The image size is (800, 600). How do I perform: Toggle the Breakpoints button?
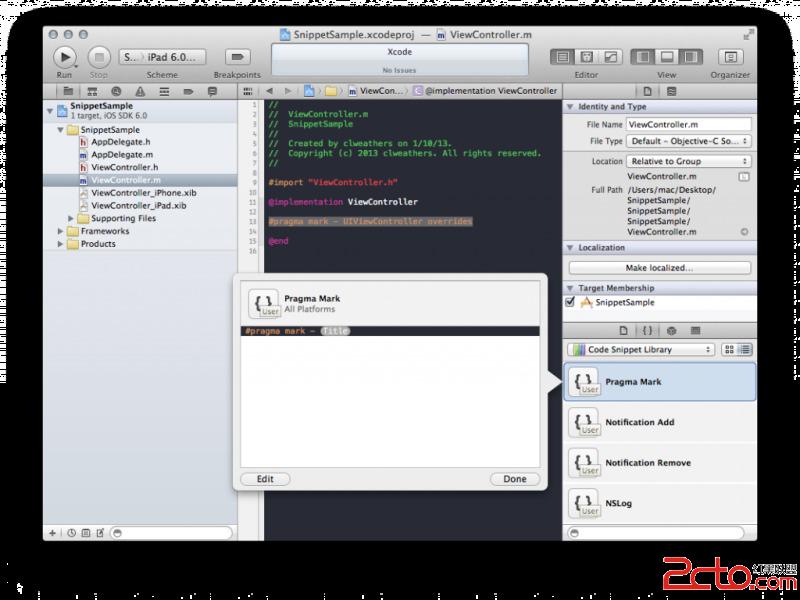coord(237,57)
